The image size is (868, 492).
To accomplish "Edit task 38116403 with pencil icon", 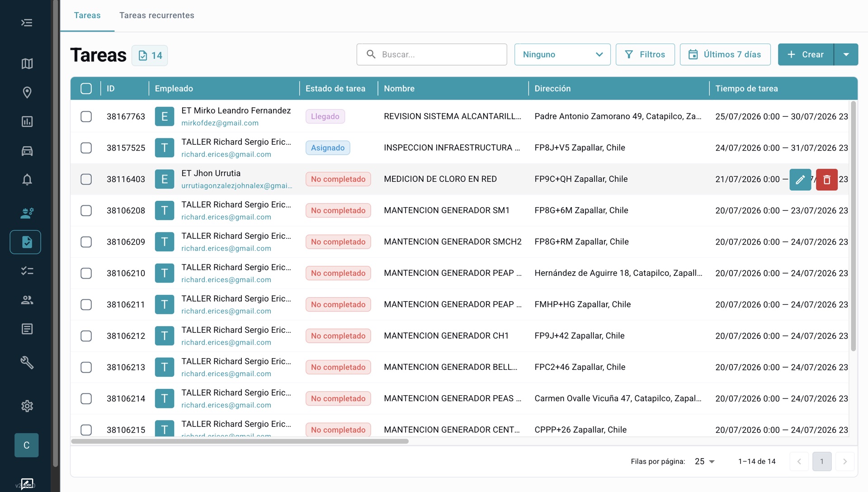I will pyautogui.click(x=800, y=180).
